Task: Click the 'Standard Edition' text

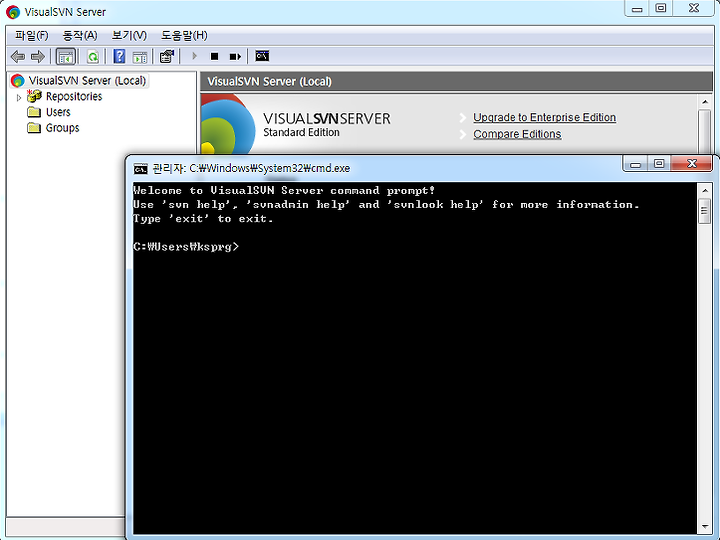Action: (301, 133)
